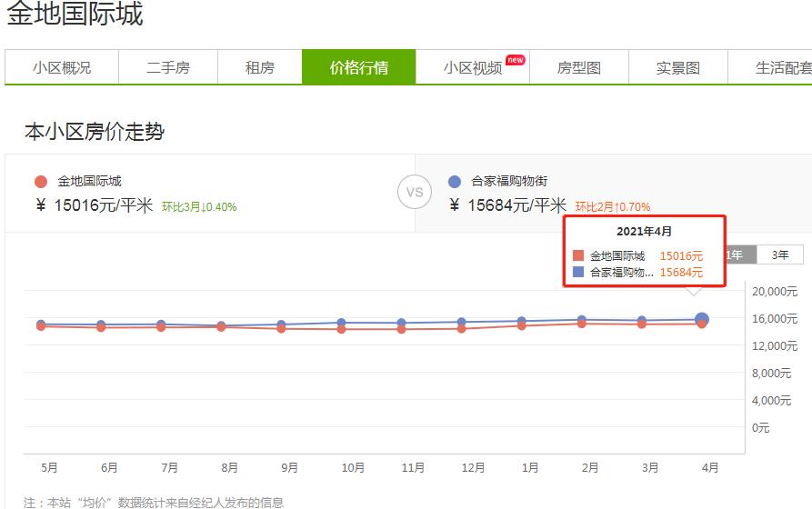Click the 15684元 value in tooltip
812x509 pixels.
tap(681, 273)
